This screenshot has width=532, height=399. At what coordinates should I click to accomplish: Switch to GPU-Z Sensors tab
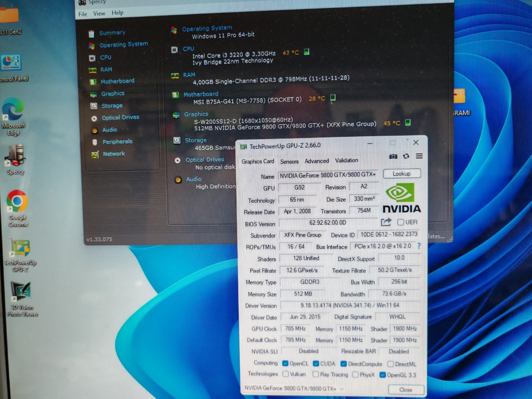pos(289,162)
